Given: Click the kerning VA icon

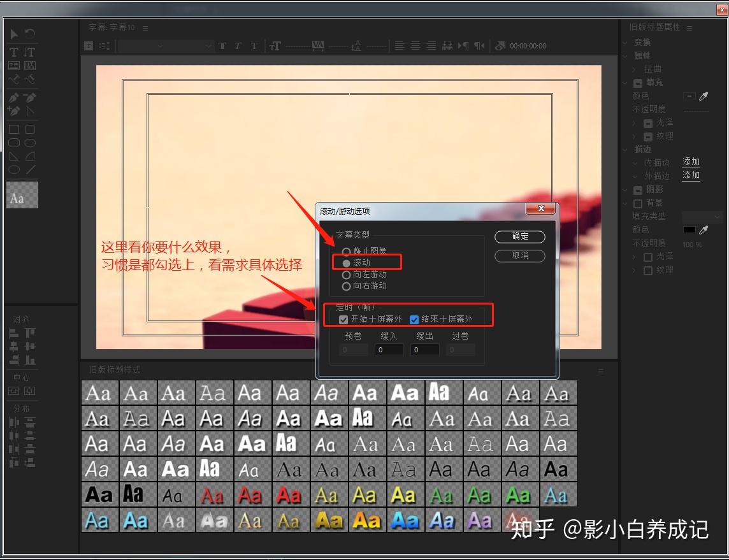Looking at the screenshot, I should (x=318, y=45).
